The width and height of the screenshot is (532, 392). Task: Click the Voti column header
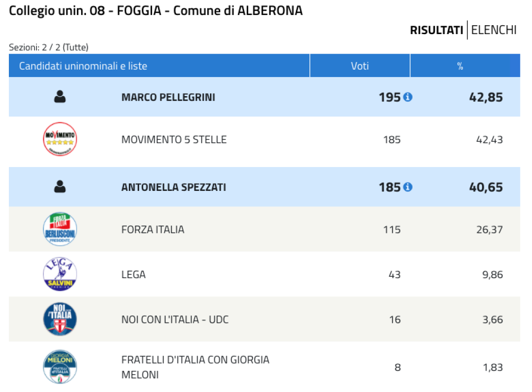(x=360, y=65)
